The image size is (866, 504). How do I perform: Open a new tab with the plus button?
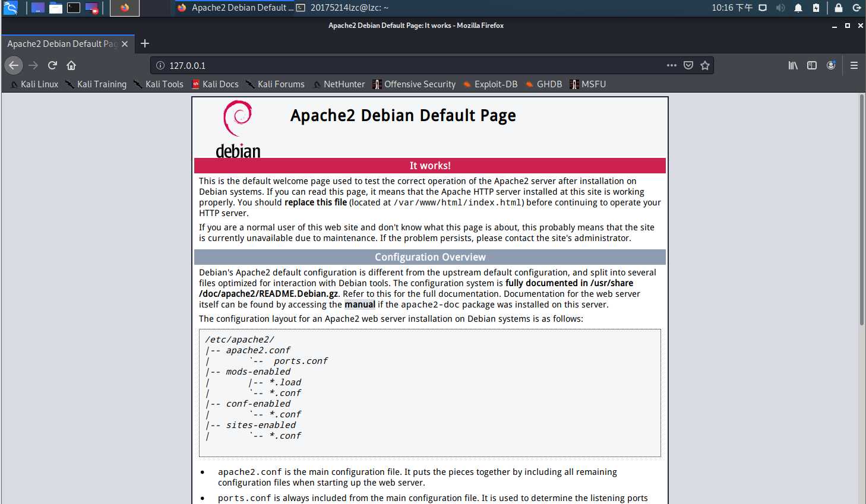[145, 43]
